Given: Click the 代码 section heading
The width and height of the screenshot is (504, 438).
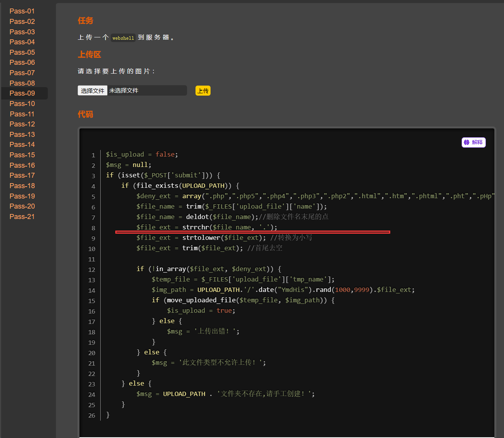Looking at the screenshot, I should click(x=85, y=114).
